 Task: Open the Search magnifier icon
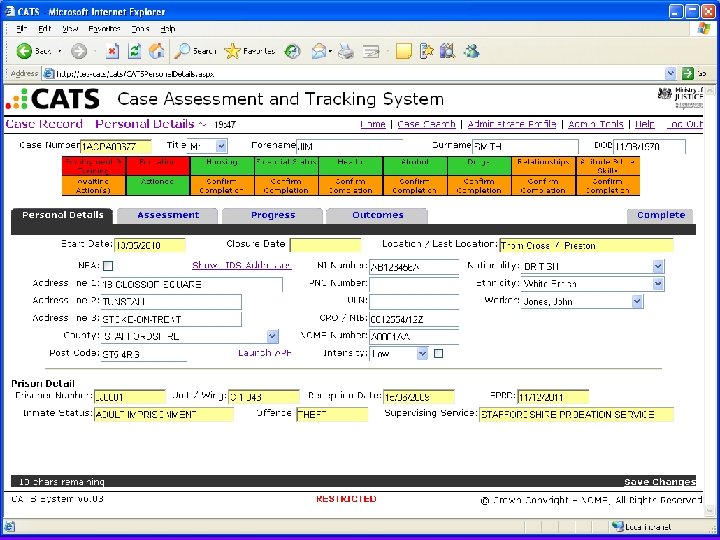(184, 50)
